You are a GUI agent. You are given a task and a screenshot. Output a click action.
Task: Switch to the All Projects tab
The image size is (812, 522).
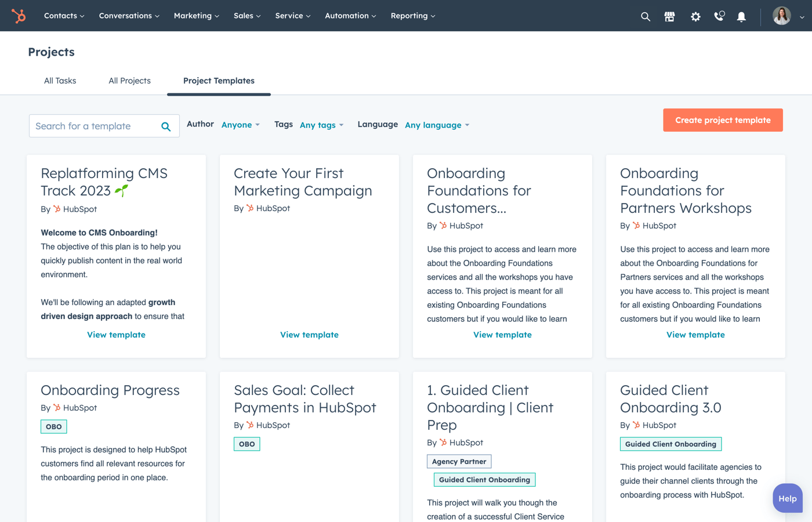129,81
